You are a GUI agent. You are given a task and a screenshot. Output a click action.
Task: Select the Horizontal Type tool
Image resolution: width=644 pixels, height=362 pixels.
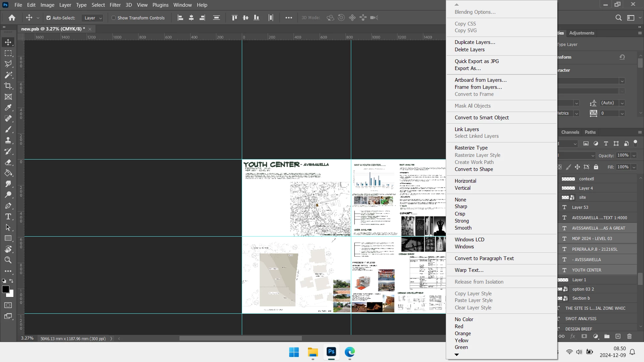[x=8, y=217]
